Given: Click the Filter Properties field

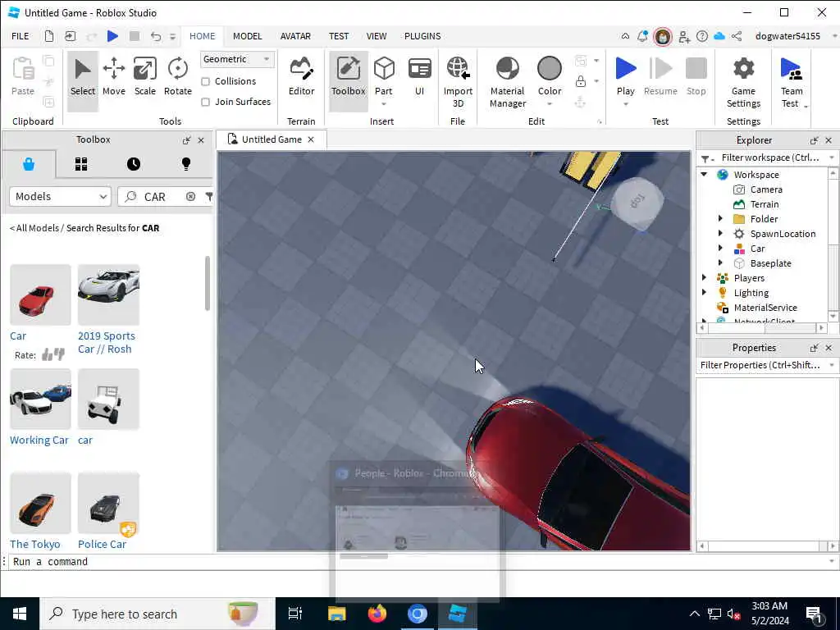Looking at the screenshot, I should click(x=760, y=365).
